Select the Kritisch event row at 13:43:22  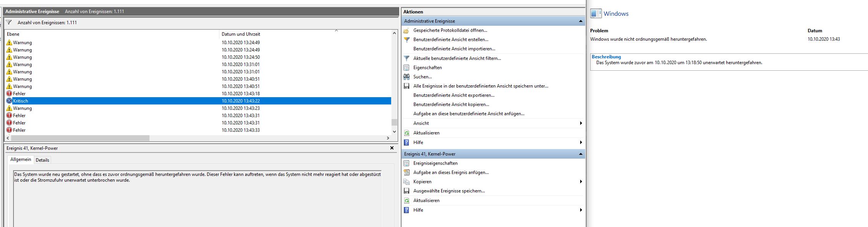point(198,101)
